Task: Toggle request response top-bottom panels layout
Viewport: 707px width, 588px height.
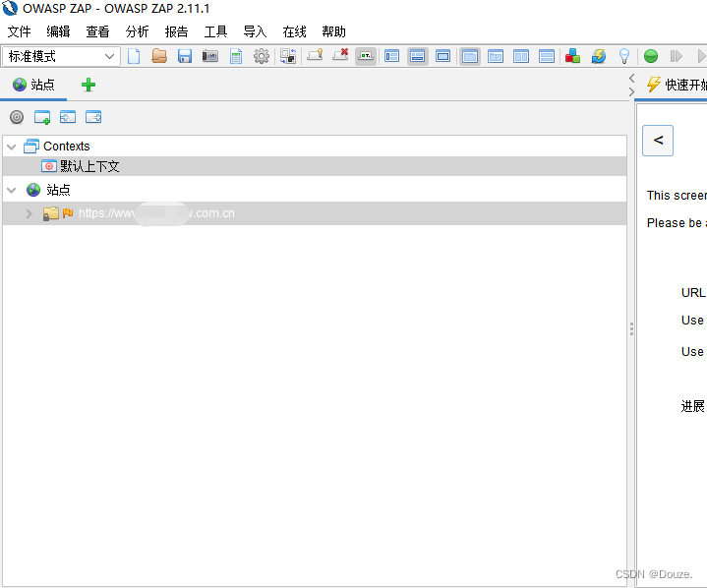Action: pyautogui.click(x=547, y=56)
